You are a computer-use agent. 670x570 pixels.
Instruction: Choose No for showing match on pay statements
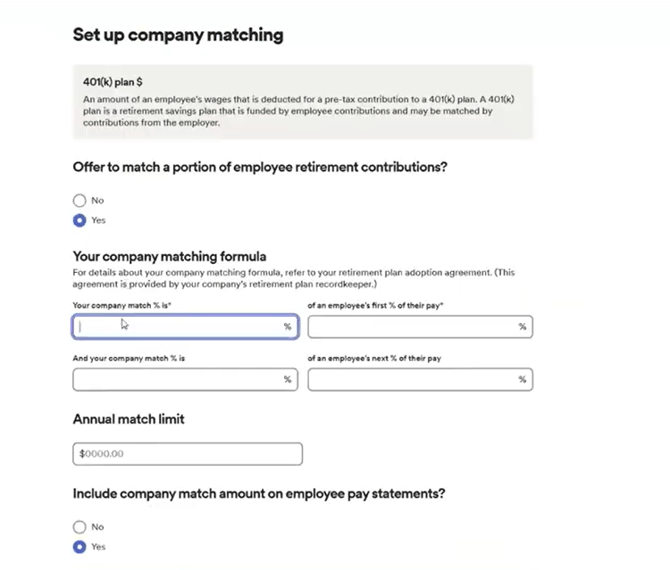click(x=80, y=527)
